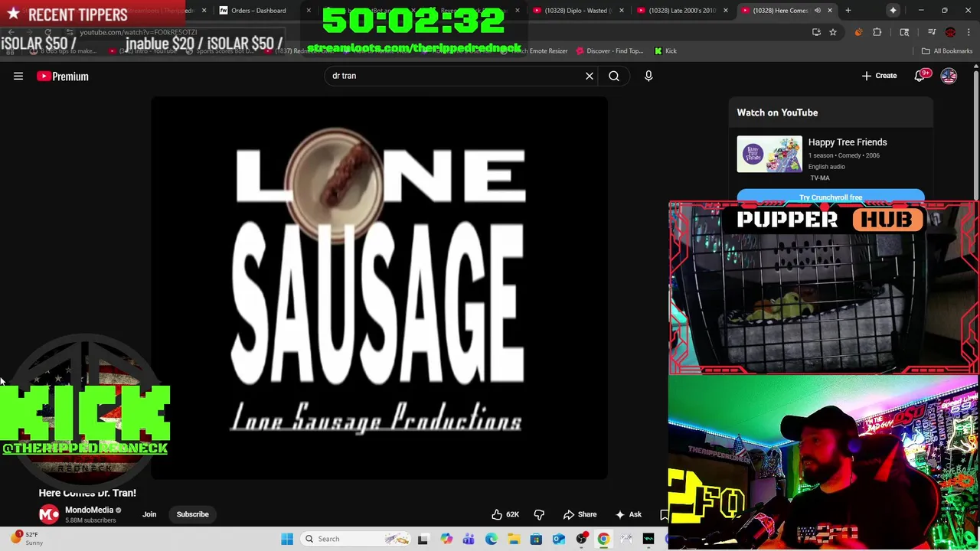Clear the 'dr tran' search query
The image size is (980, 551).
590,76
